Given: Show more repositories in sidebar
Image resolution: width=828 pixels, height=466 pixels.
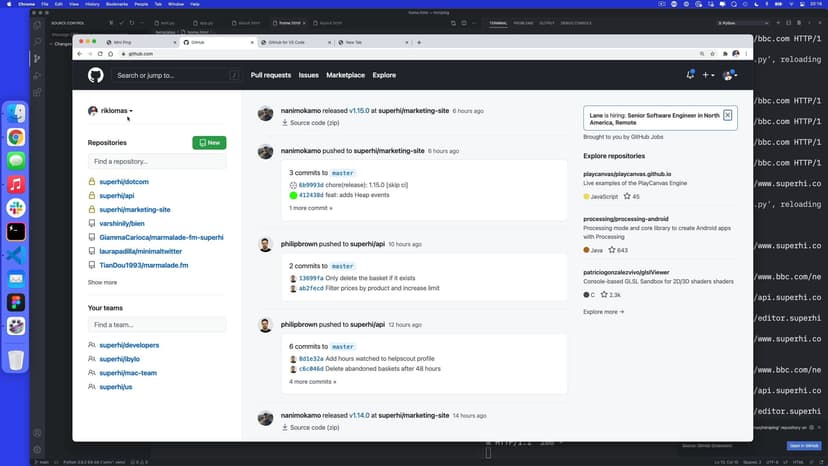Looking at the screenshot, I should tap(102, 283).
